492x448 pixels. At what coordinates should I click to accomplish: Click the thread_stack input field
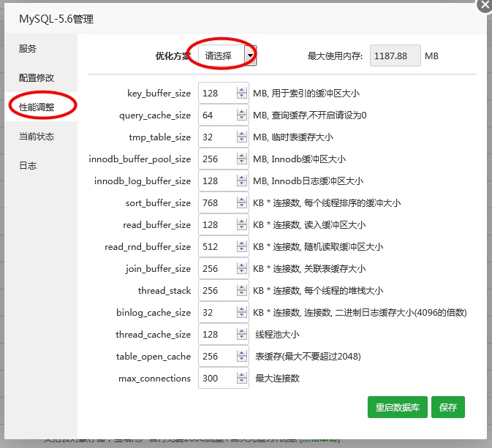pos(224,291)
